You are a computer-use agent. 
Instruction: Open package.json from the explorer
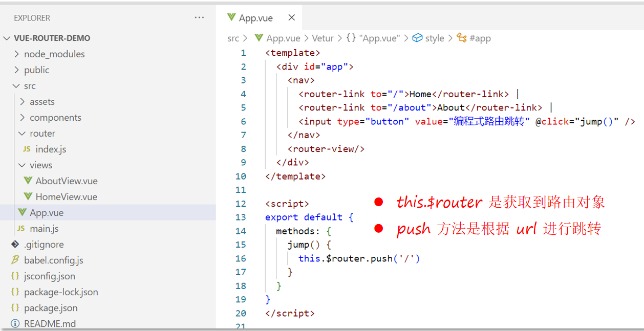[x=51, y=308]
